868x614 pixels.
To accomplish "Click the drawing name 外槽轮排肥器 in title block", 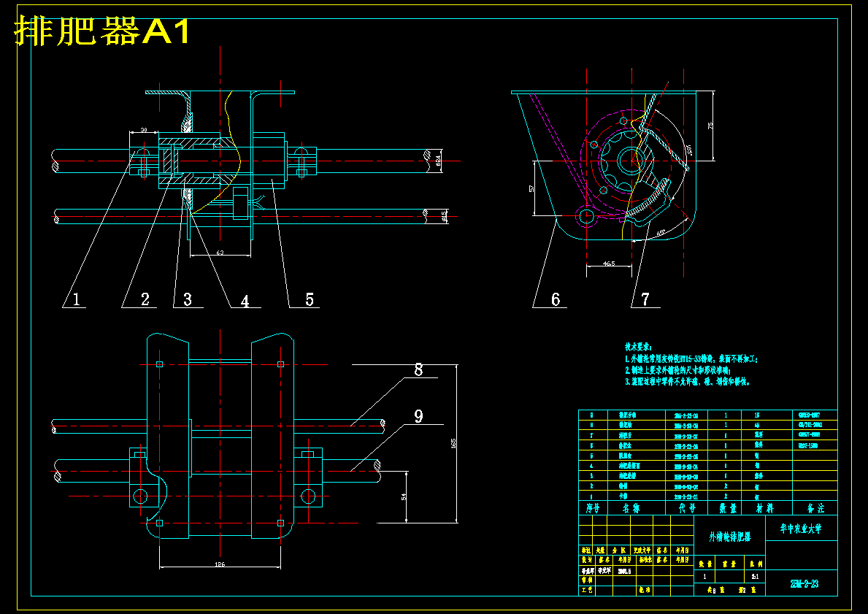I will 729,537.
